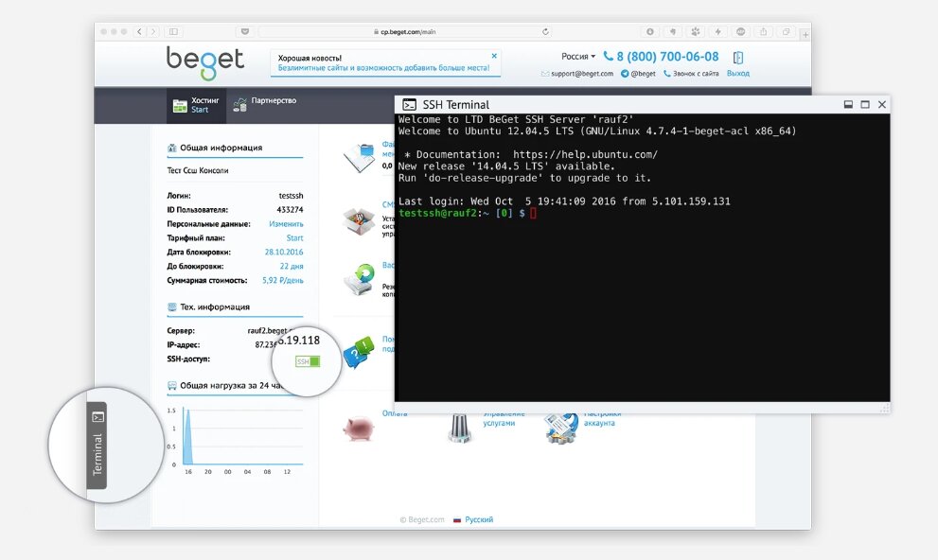
Task: Click the Общая информация heading icon
Action: point(171,148)
